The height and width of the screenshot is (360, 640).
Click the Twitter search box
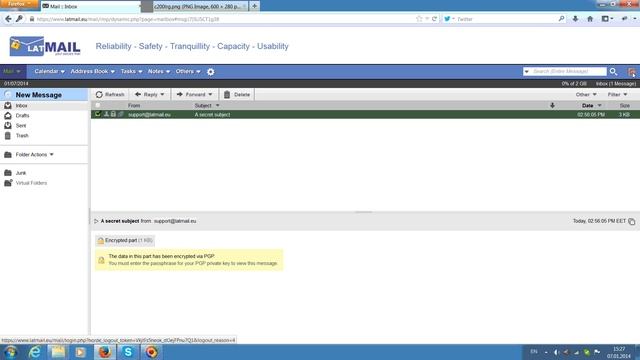506,19
